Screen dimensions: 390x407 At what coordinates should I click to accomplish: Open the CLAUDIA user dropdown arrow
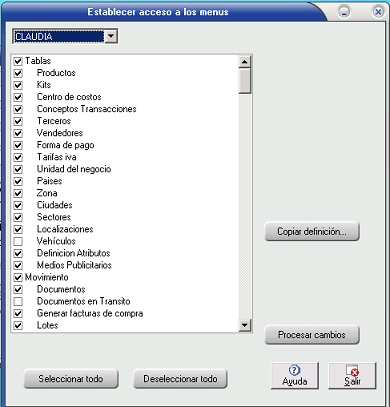(111, 36)
